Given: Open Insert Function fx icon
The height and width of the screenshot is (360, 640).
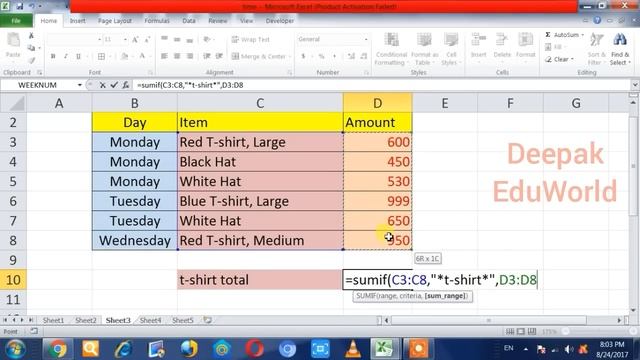Looking at the screenshot, I should click(x=126, y=85).
